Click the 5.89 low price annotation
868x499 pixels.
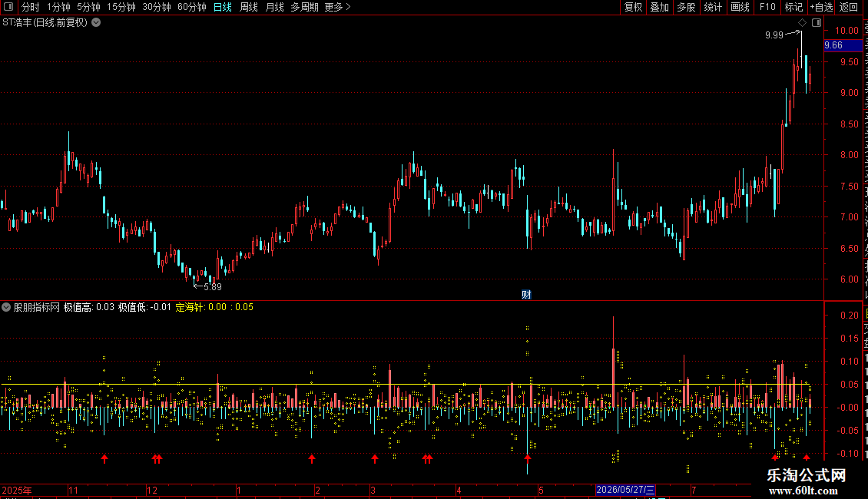(213, 287)
